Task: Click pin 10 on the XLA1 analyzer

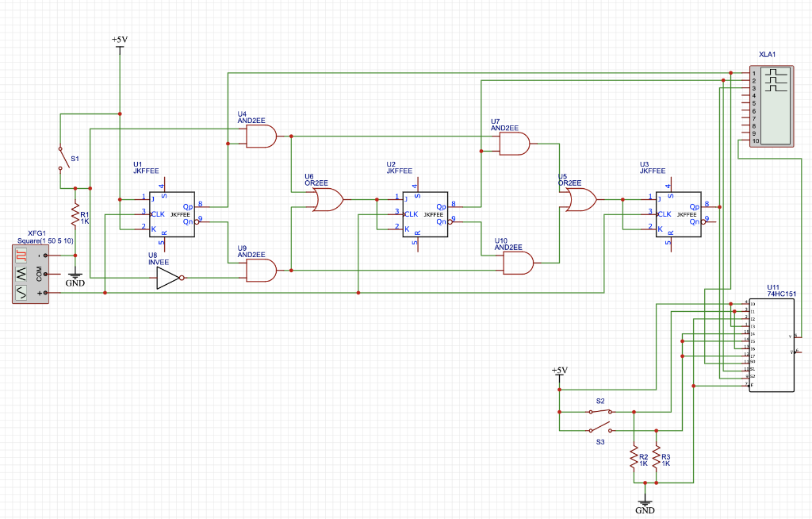Action: pos(756,141)
